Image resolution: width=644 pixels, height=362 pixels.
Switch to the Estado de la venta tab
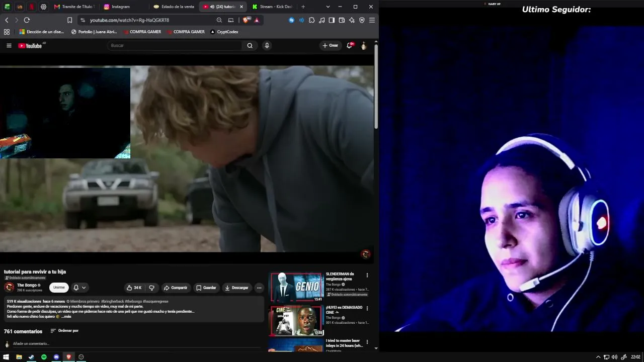click(x=174, y=7)
